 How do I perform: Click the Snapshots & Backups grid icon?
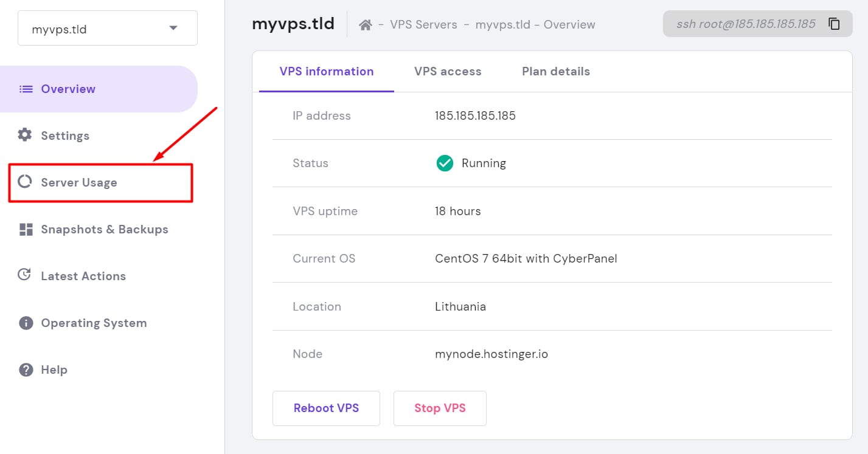point(26,229)
